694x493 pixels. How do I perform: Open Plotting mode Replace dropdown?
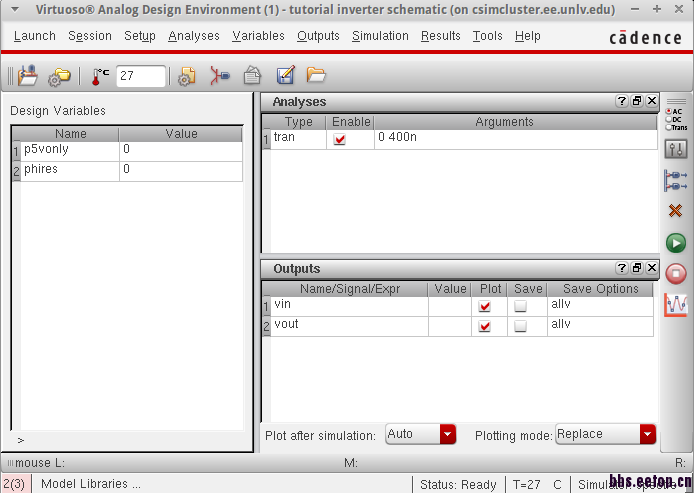click(x=605, y=434)
